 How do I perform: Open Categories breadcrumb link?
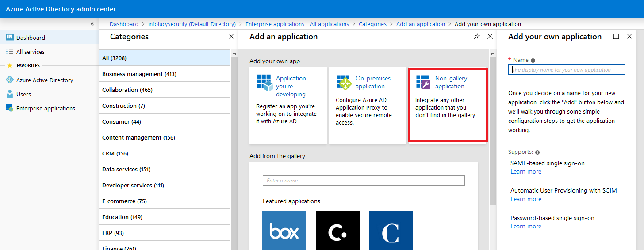click(x=372, y=24)
